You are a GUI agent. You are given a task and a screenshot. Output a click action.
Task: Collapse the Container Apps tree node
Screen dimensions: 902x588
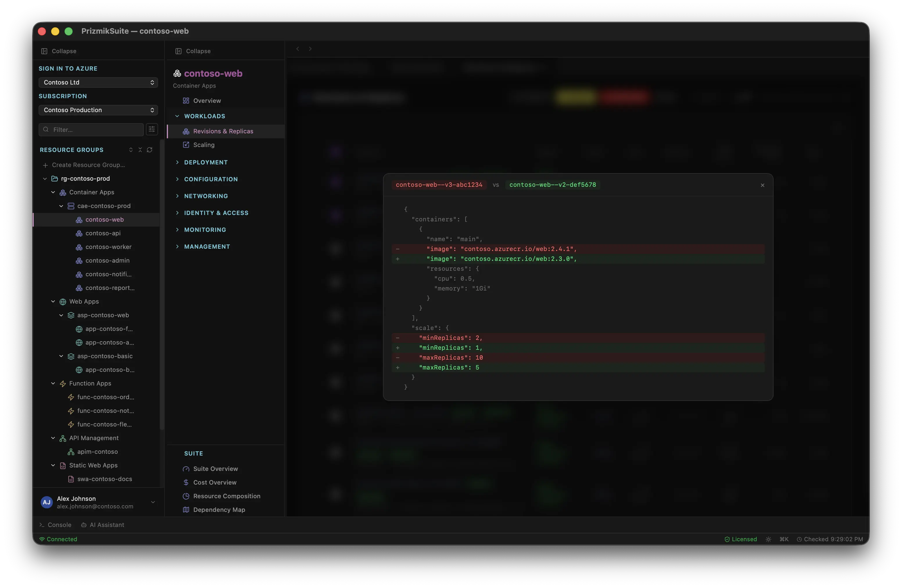53,192
